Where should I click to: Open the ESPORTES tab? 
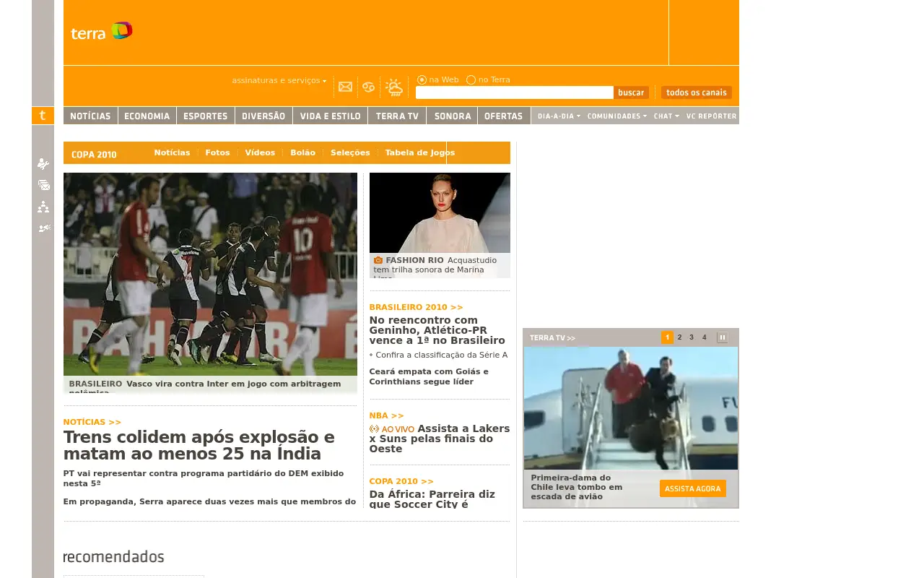(x=206, y=116)
